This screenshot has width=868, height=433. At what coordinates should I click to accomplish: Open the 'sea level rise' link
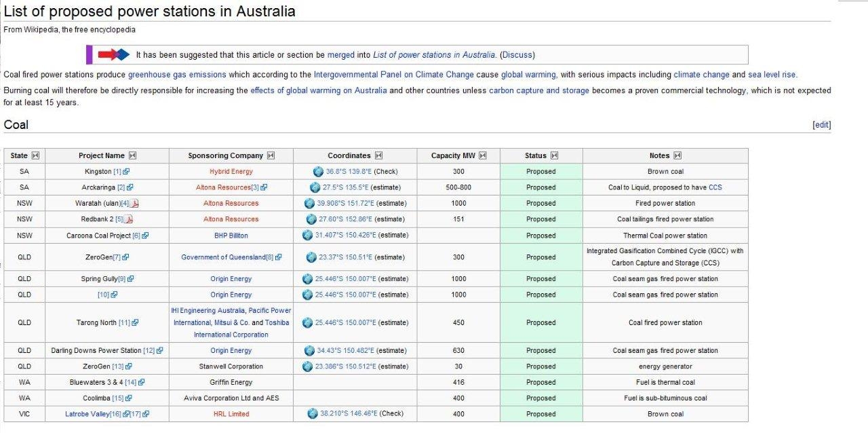[x=772, y=75]
